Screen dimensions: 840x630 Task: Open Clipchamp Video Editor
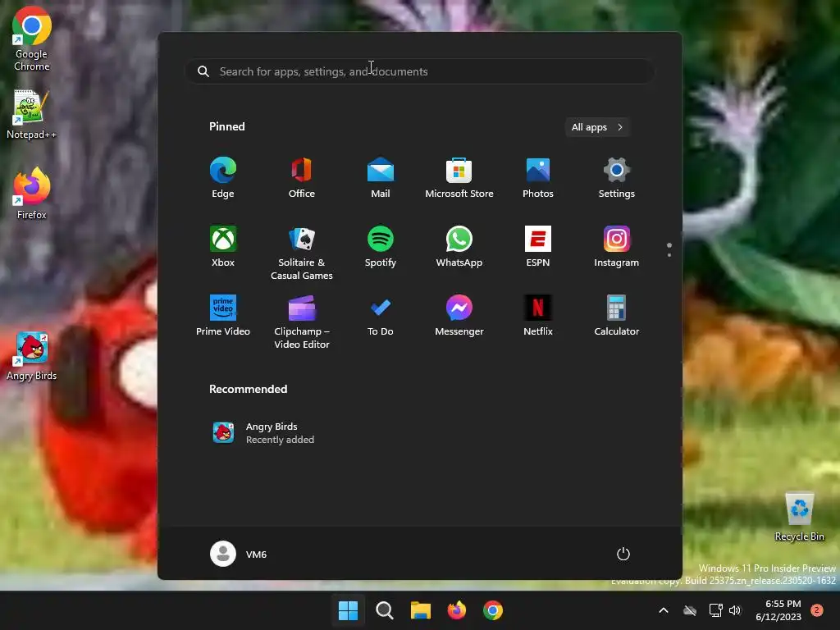point(302,322)
